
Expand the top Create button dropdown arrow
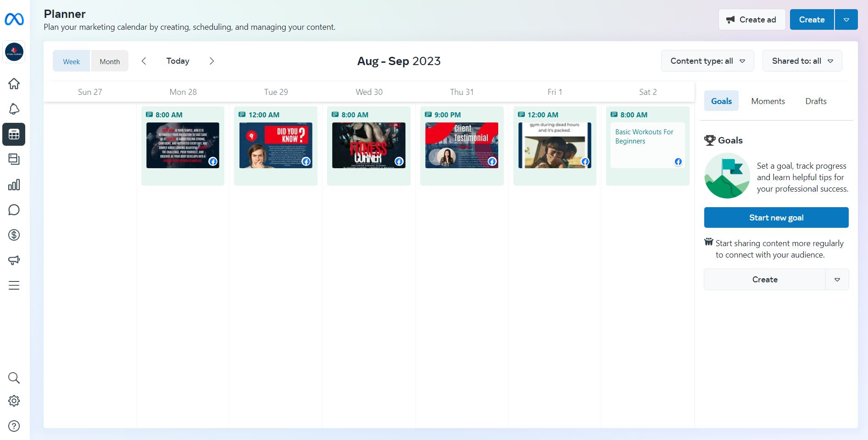tap(846, 20)
